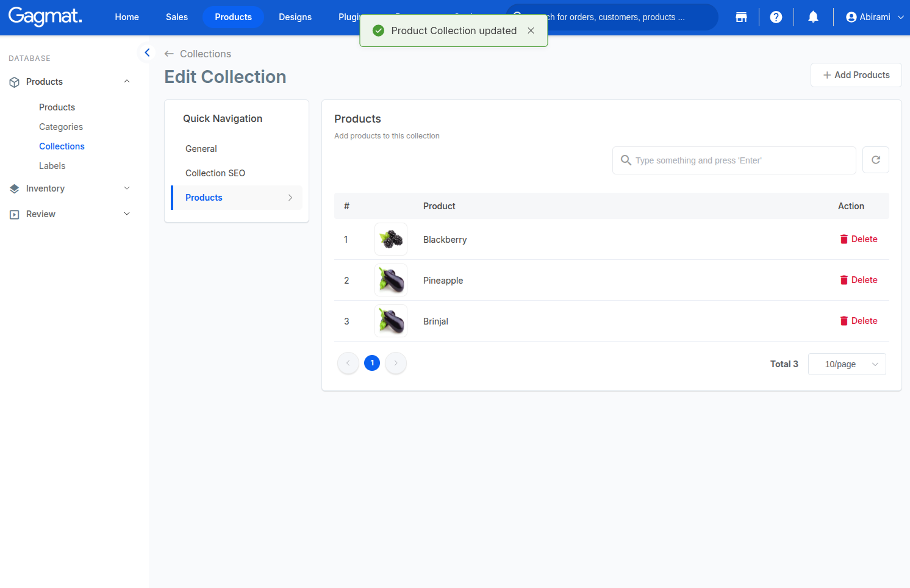
Task: Open the Sales menu
Action: [x=177, y=17]
